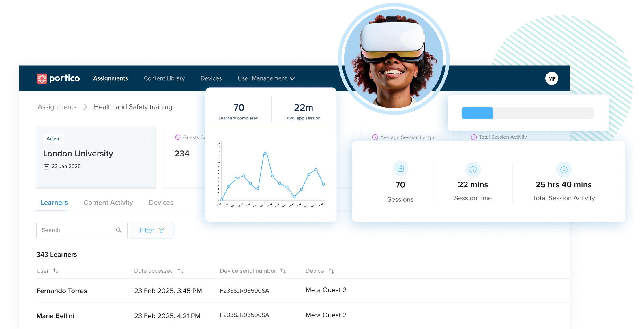The width and height of the screenshot is (644, 329).
Task: Switch to the Content Activity tab
Action: (108, 203)
